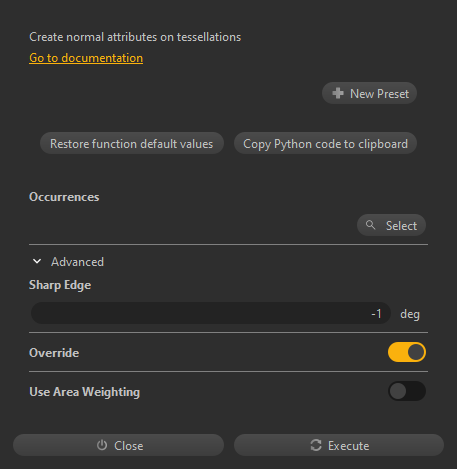This screenshot has width=457, height=469.
Task: Click the Use Area Weighting label
Action: click(x=84, y=392)
